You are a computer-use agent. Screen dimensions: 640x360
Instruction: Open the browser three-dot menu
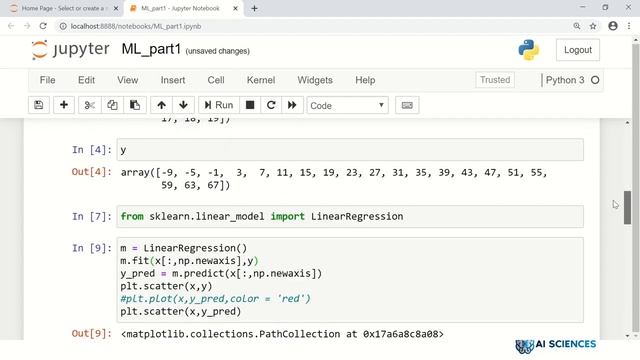point(629,26)
